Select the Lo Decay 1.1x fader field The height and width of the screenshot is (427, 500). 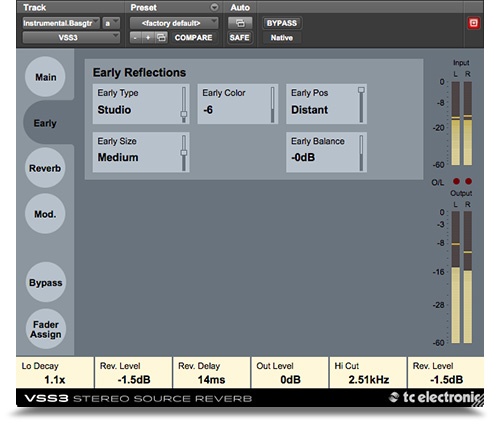click(x=55, y=373)
